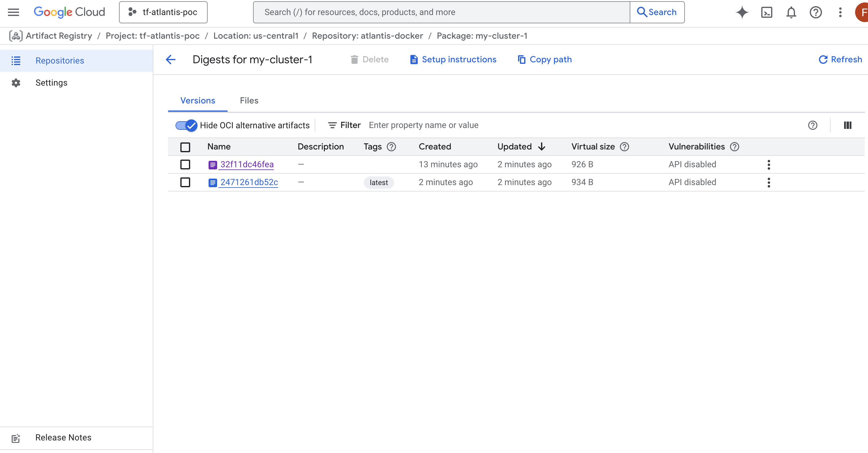Click the back arrow beside Digests title
The height and width of the screenshot is (453, 868).
171,60
